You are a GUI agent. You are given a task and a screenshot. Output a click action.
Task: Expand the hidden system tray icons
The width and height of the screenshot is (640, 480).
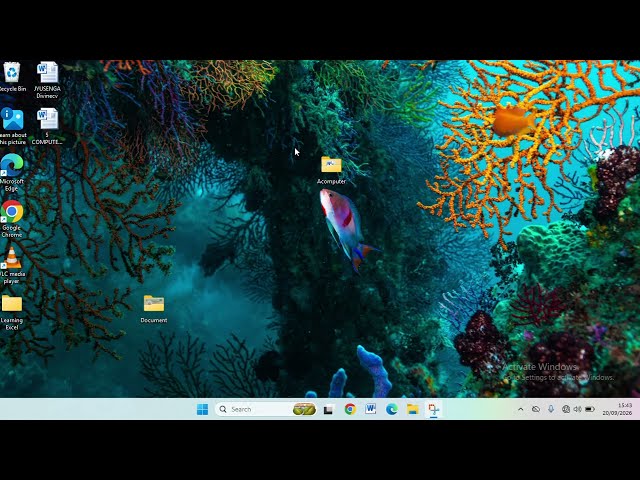point(520,409)
